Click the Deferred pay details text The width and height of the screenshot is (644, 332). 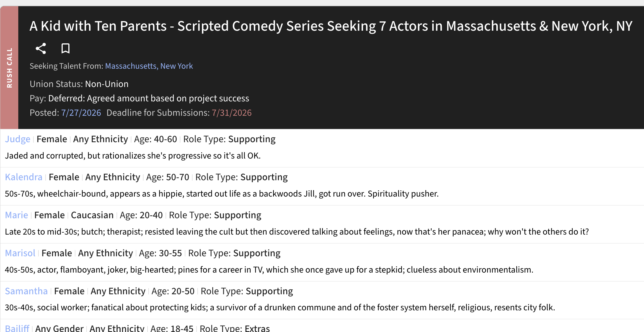149,98
